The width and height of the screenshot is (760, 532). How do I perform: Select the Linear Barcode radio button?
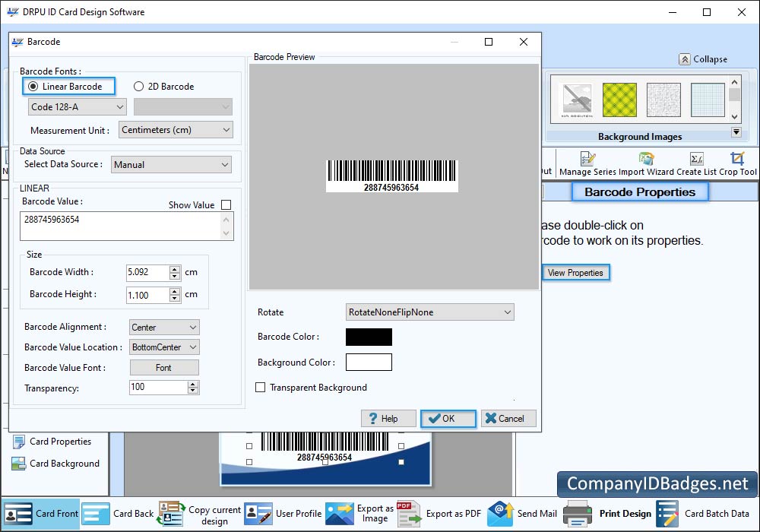33,86
